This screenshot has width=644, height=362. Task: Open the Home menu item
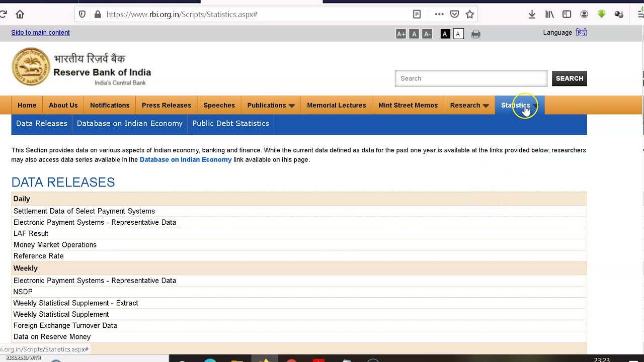[x=27, y=105]
